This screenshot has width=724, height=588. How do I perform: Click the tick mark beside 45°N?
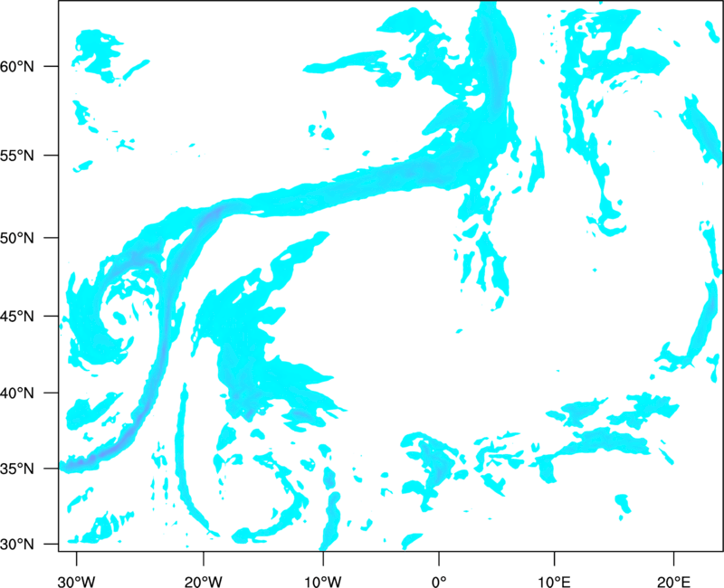[x=52, y=316]
